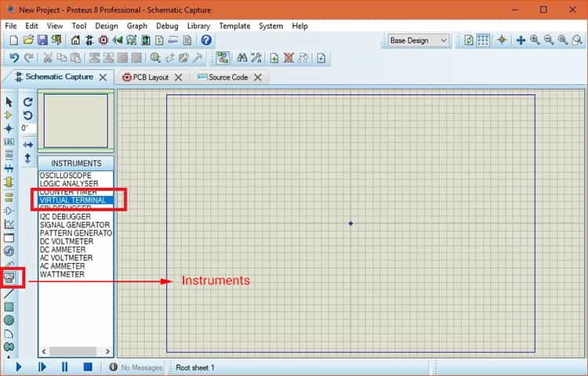Image resolution: width=588 pixels, height=376 pixels.
Task: Select SIGNAL GENERATOR instrument
Action: tap(74, 225)
